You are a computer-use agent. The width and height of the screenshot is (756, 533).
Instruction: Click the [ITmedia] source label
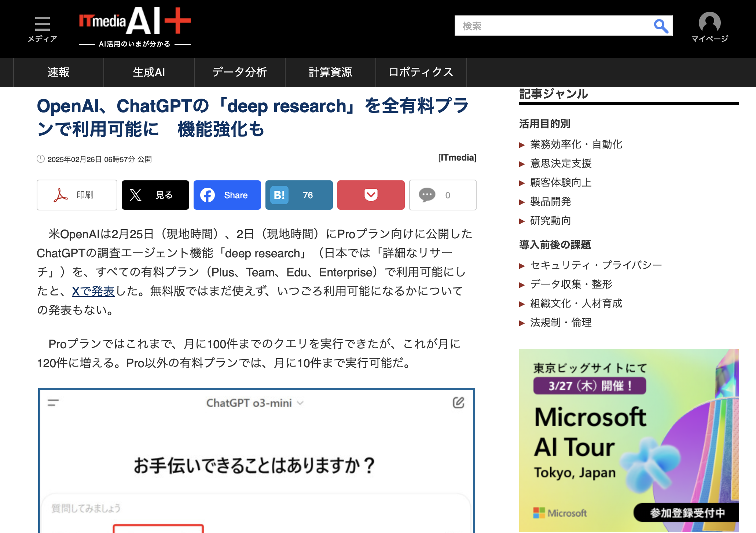click(x=457, y=158)
